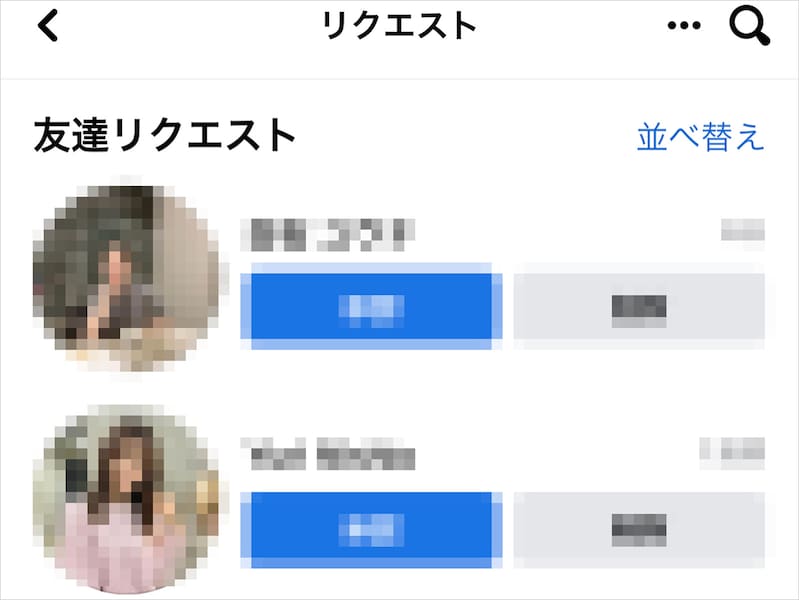Screen dimensions: 799x600
Task: Click the リクエスト page title
Action: pyautogui.click(x=399, y=25)
